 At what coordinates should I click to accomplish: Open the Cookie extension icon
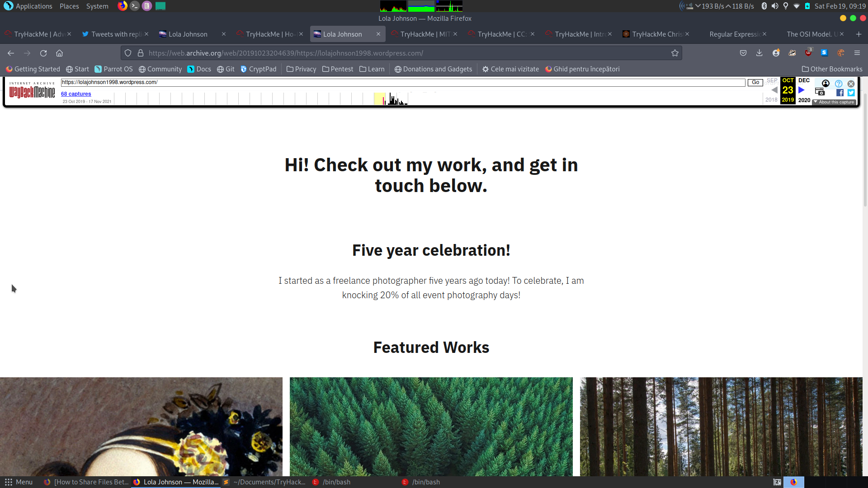click(x=840, y=53)
